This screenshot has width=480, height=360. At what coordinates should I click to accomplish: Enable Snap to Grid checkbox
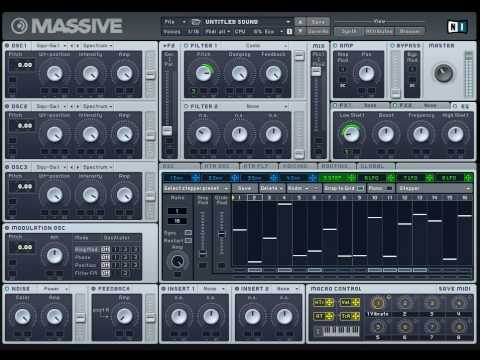pyautogui.click(x=360, y=188)
